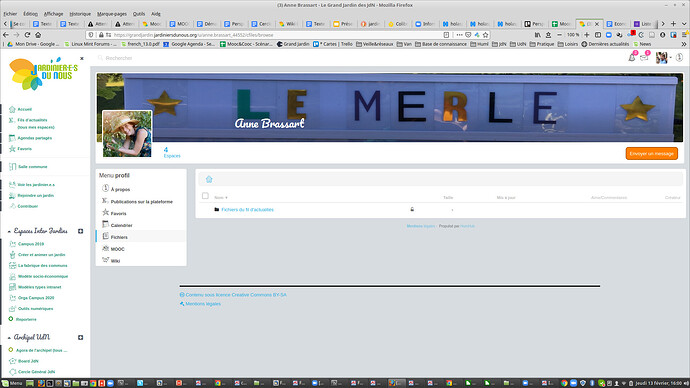Add a space with Espaces Inter Jardins plus icon
This screenshot has height=388, width=690.
(x=81, y=231)
